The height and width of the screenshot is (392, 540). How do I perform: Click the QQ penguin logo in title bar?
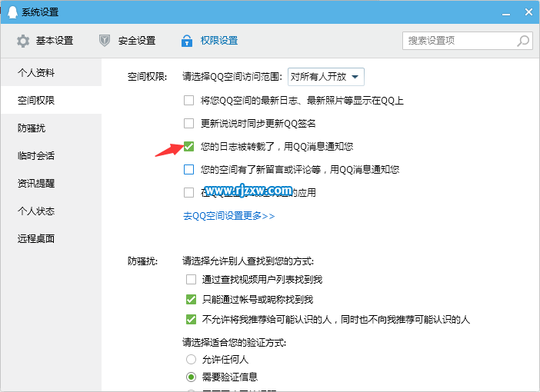coord(12,12)
